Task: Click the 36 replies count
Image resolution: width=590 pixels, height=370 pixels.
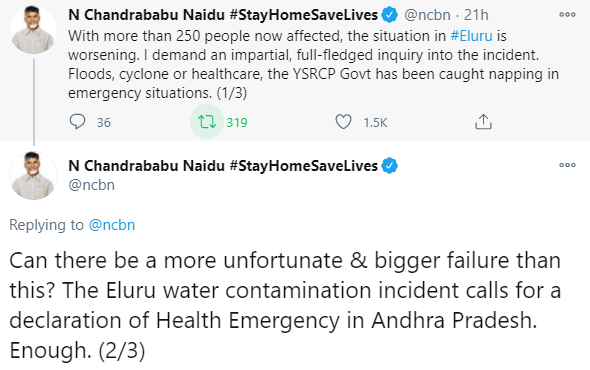Action: pos(104,122)
